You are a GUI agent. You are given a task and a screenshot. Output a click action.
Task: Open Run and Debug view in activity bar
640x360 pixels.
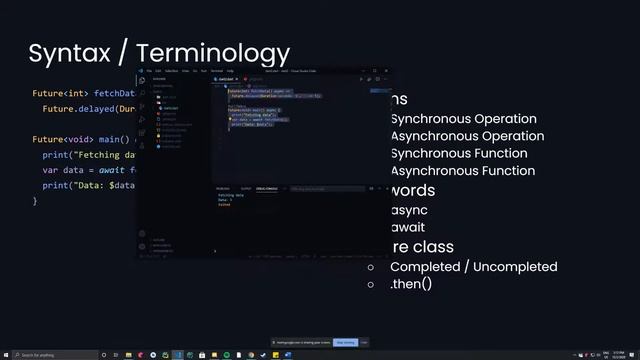tap(142, 120)
